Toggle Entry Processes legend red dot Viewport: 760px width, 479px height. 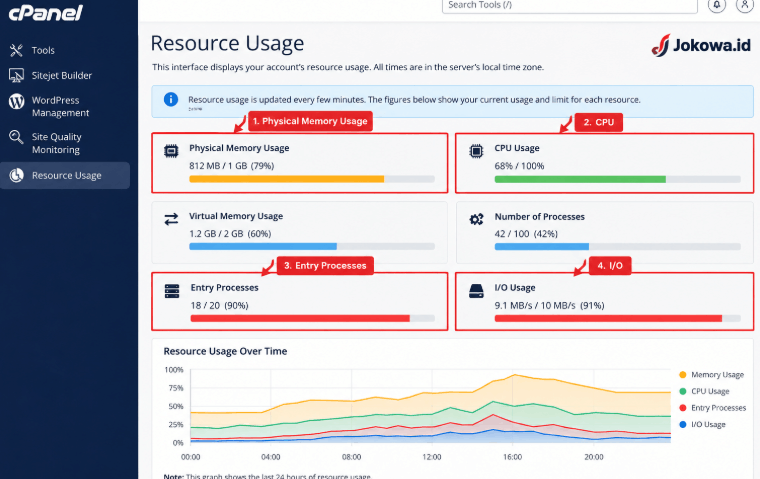(x=683, y=408)
